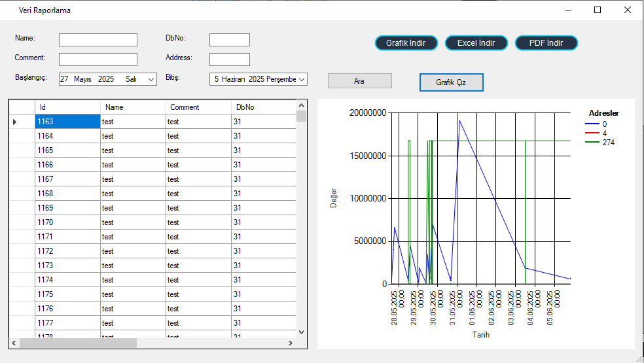644x363 pixels.
Task: Sort table by Id column header
Action: point(67,107)
